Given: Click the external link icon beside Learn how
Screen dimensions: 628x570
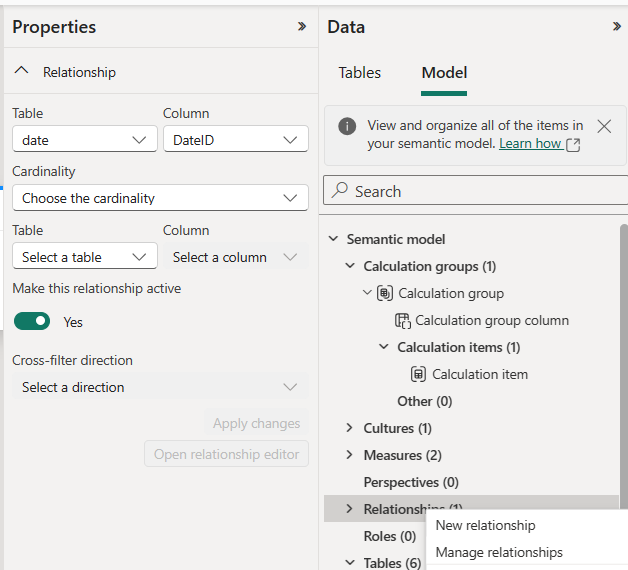Looking at the screenshot, I should coord(573,145).
